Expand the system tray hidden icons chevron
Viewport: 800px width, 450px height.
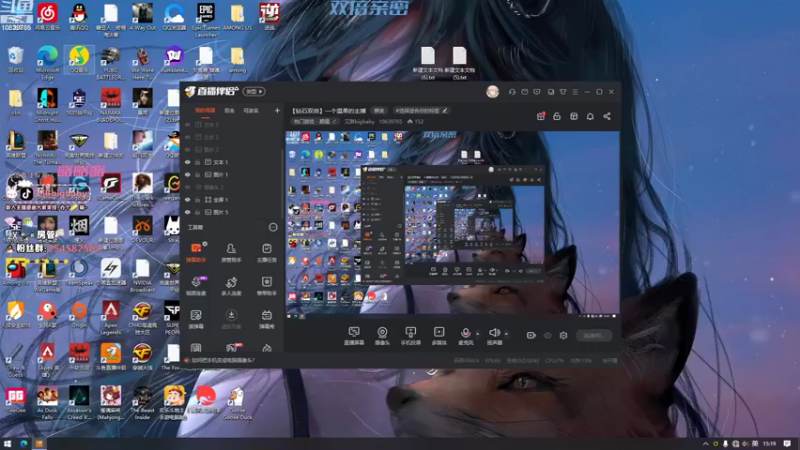pyautogui.click(x=706, y=444)
